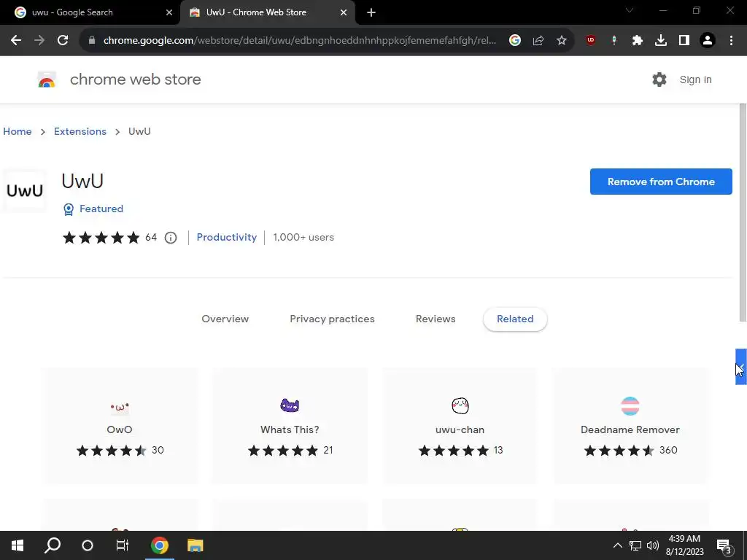Screen dimensions: 747x560
Task: Bookmark this tab with star icon
Action: point(562,41)
